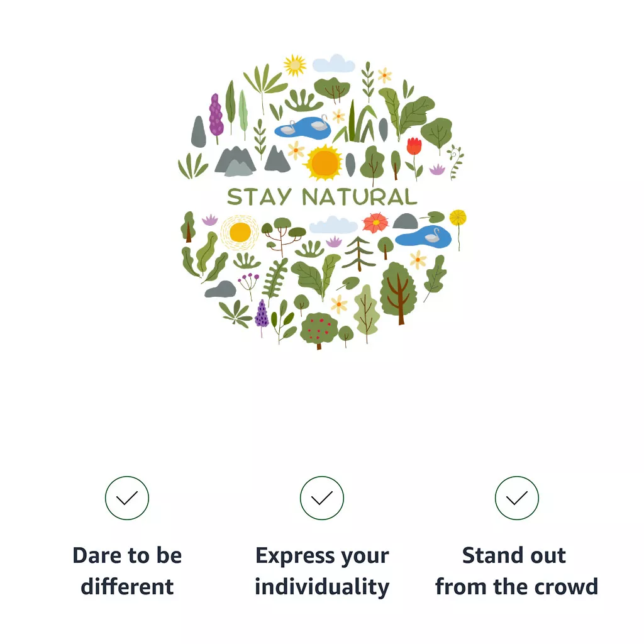Click the pinkish-red flower below the title
The height and width of the screenshot is (644, 644).
pyautogui.click(x=375, y=223)
